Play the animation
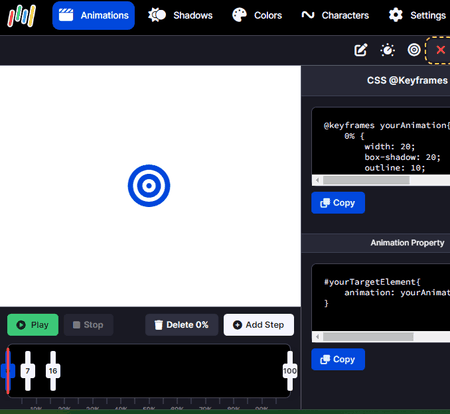Viewport: 450px width, 414px height. 33,325
